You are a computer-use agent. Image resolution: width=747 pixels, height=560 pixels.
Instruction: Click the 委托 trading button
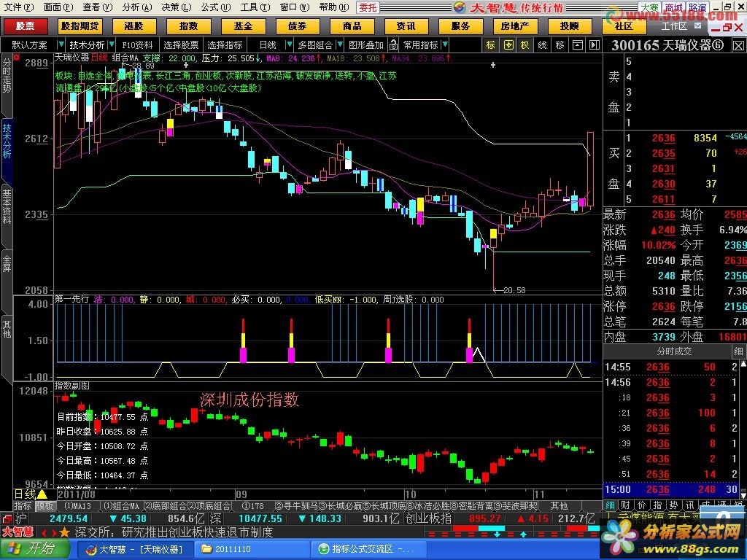[368, 7]
